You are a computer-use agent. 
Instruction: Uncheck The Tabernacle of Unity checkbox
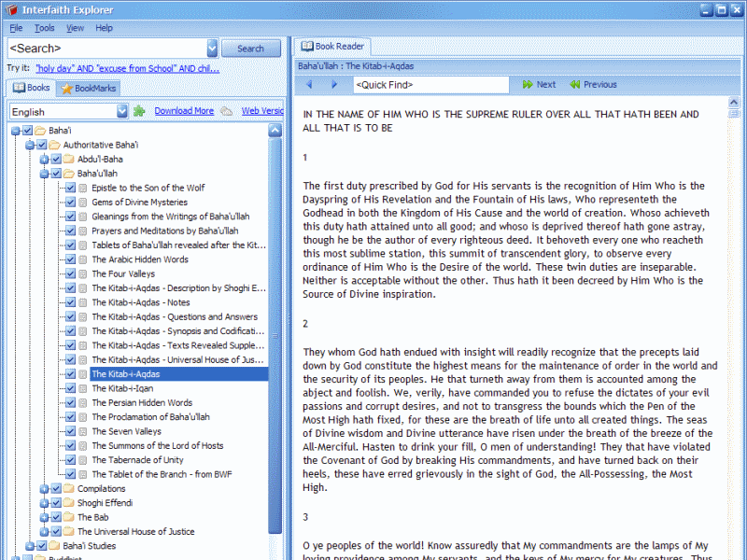(x=71, y=460)
